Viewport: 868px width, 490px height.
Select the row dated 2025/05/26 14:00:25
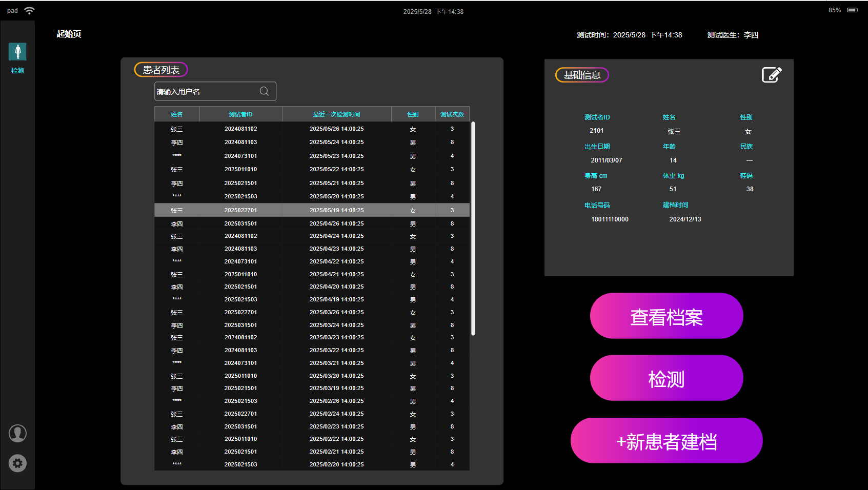[x=312, y=129]
